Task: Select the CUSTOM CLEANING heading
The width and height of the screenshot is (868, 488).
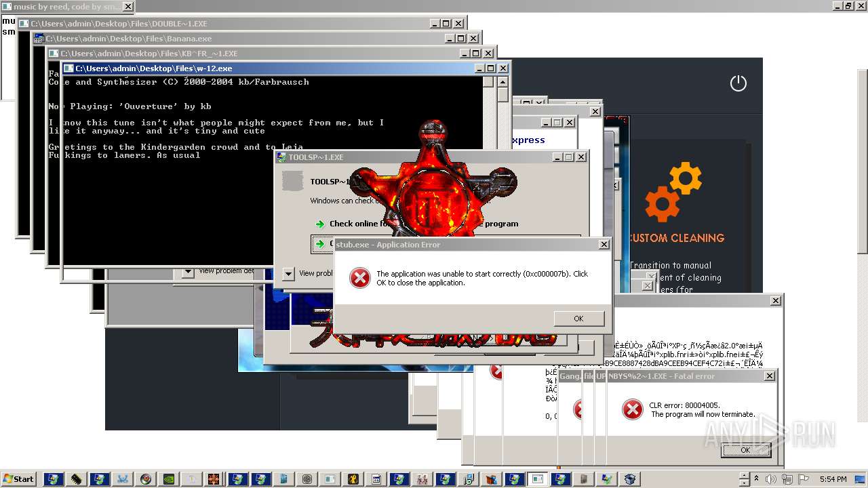Action: 677,238
